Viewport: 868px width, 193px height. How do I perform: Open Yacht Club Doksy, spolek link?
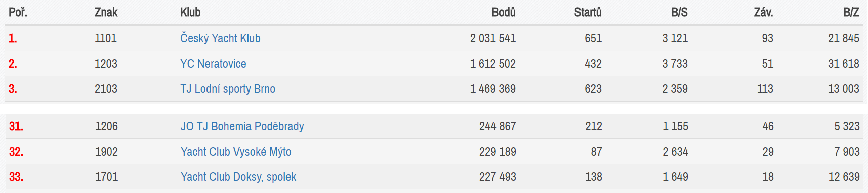click(238, 177)
